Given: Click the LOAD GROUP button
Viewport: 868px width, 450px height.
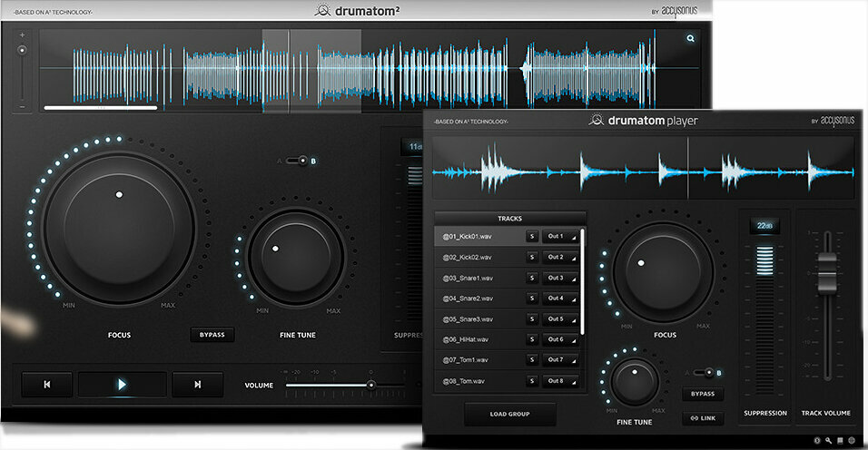Looking at the screenshot, I should tap(510, 414).
